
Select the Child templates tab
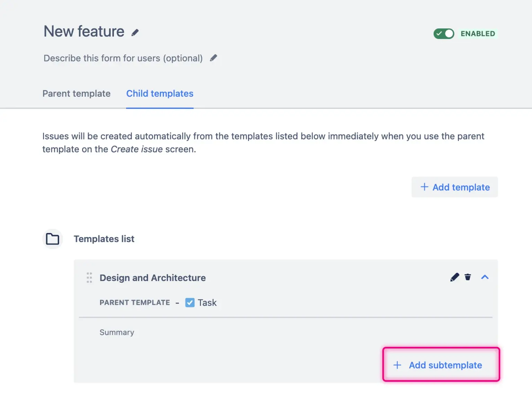160,93
